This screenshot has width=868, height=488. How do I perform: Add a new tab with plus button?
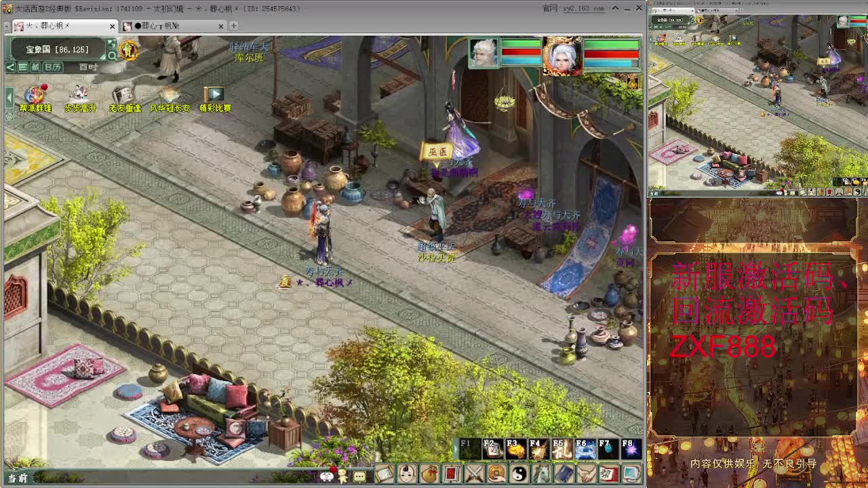[x=233, y=26]
